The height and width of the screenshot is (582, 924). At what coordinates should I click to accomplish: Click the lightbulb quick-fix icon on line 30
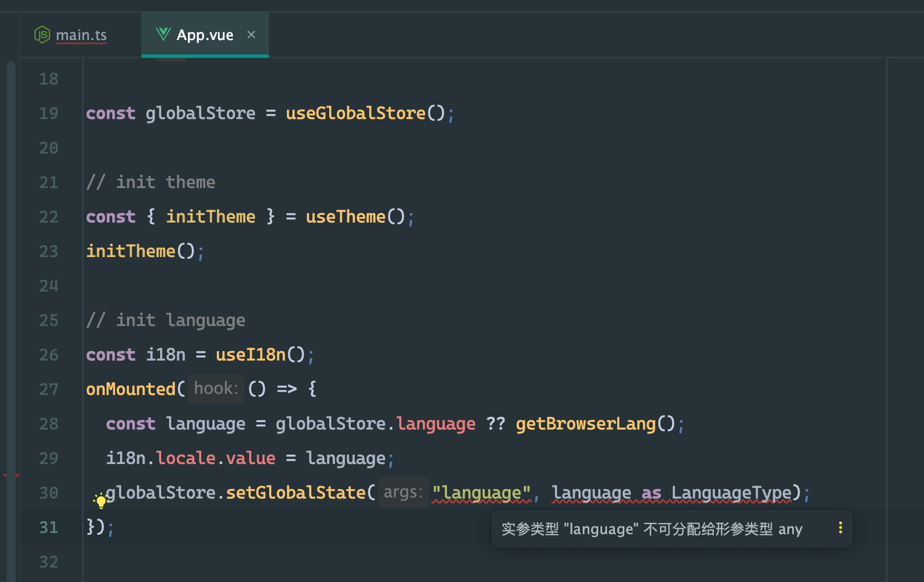click(x=100, y=501)
